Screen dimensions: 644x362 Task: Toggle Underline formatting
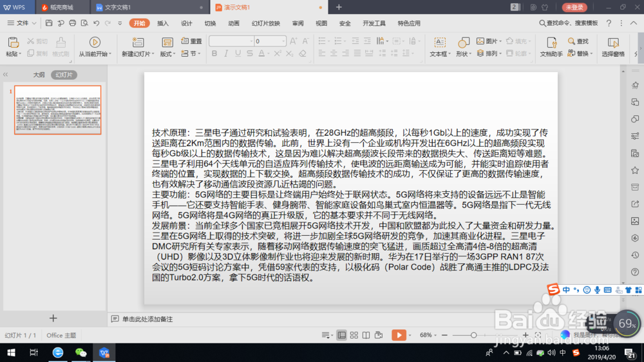pyautogui.click(x=238, y=53)
